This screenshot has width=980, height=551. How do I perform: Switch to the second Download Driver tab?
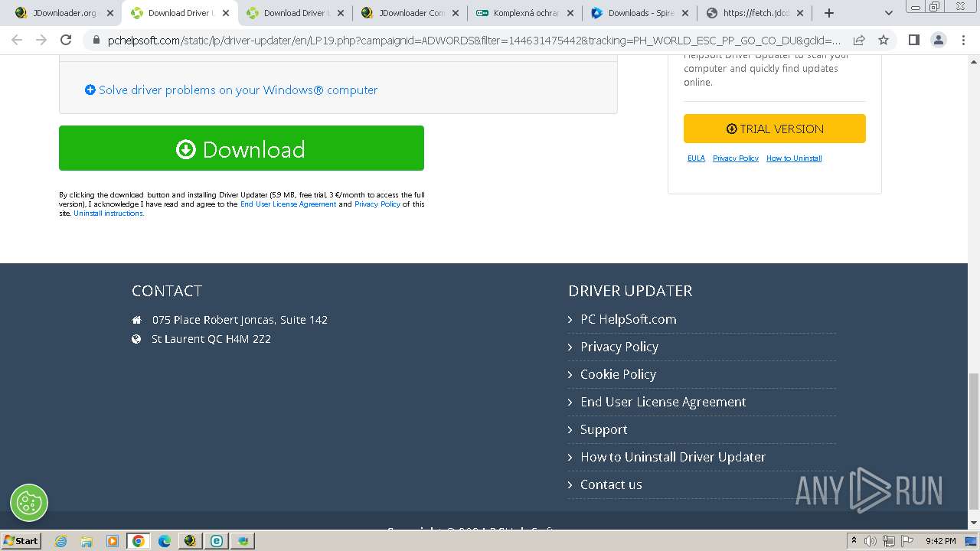point(294,13)
